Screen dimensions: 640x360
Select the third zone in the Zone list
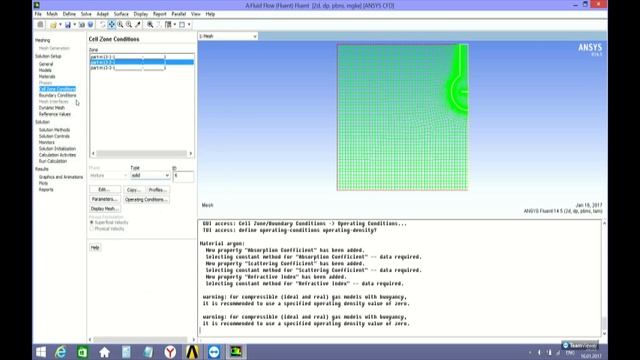142,68
